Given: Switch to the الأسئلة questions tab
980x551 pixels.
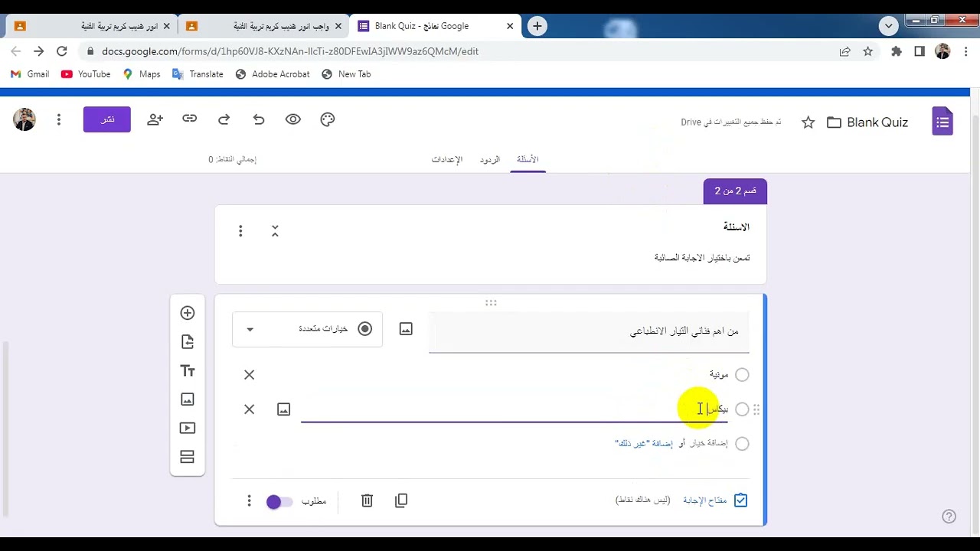Looking at the screenshot, I should pos(528,159).
